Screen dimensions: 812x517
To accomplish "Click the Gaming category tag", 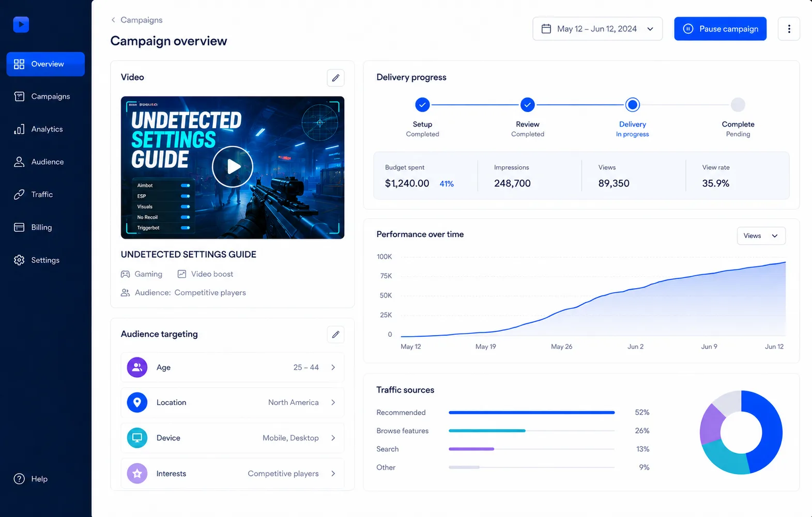I will pyautogui.click(x=142, y=274).
